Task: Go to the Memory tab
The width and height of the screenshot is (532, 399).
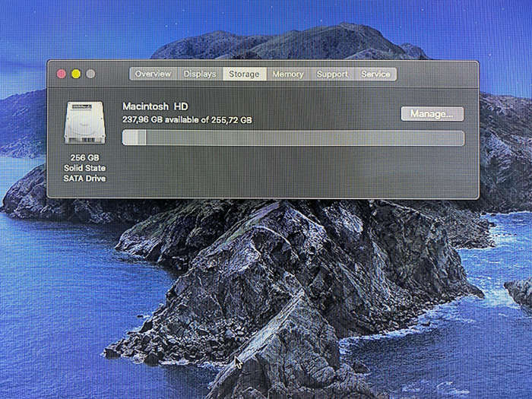Action: point(288,74)
